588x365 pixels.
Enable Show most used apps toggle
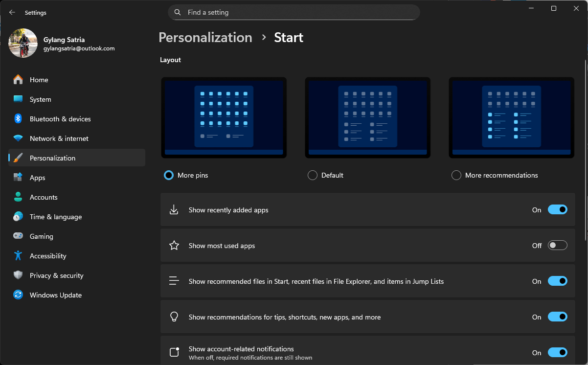(x=557, y=246)
